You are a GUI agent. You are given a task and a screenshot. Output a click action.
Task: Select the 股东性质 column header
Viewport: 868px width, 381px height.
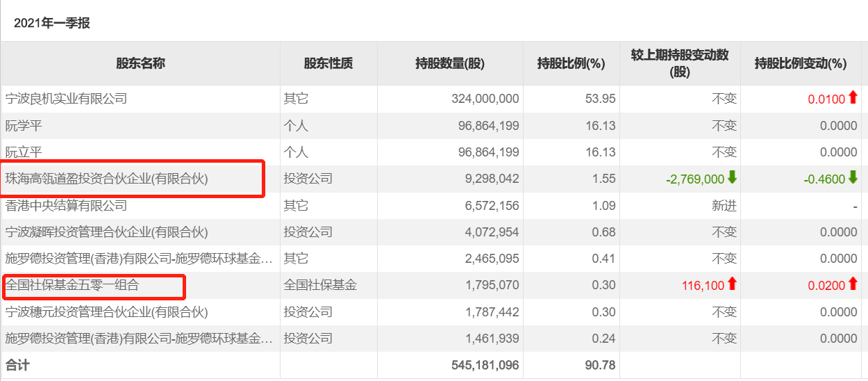click(x=328, y=63)
